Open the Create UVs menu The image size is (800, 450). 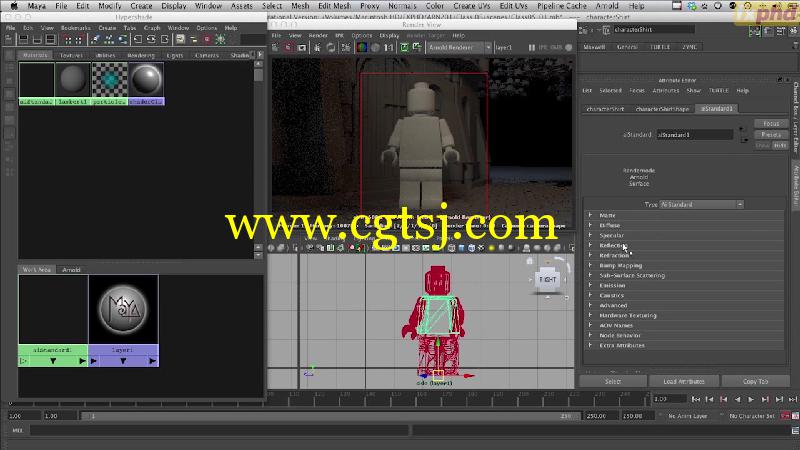point(471,6)
